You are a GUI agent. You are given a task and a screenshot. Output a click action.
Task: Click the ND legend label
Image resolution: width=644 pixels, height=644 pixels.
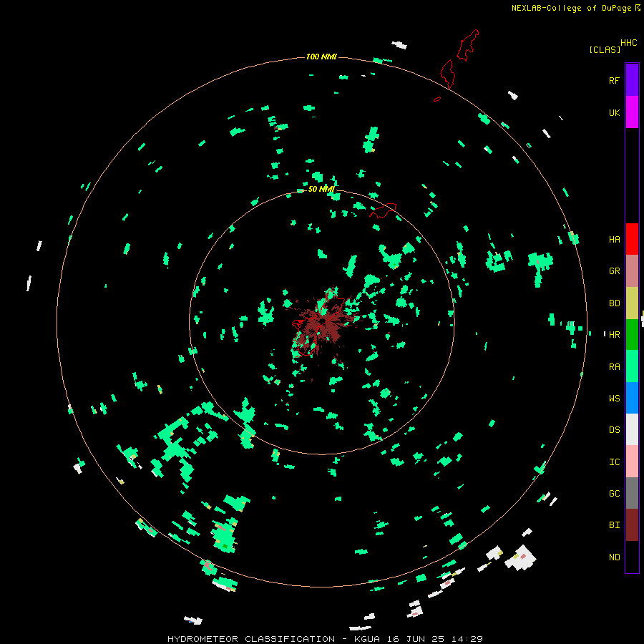[614, 557]
